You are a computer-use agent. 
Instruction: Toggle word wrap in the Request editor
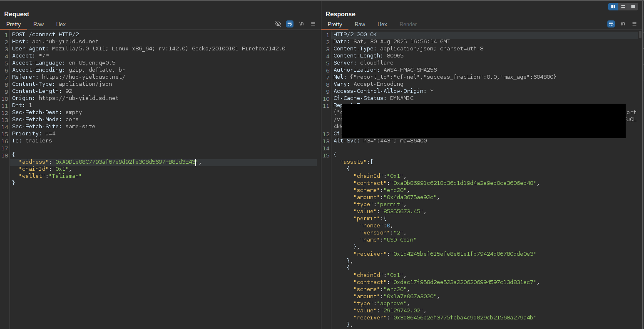tap(290, 24)
